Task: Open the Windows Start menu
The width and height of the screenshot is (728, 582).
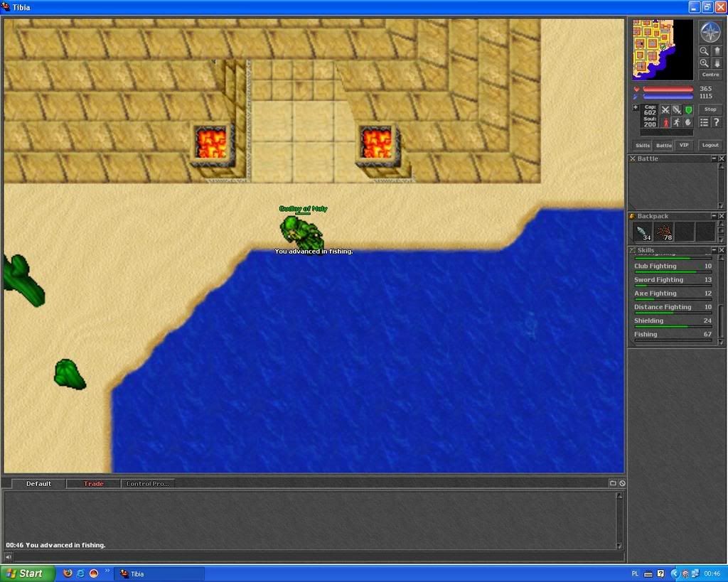Action: (x=28, y=573)
